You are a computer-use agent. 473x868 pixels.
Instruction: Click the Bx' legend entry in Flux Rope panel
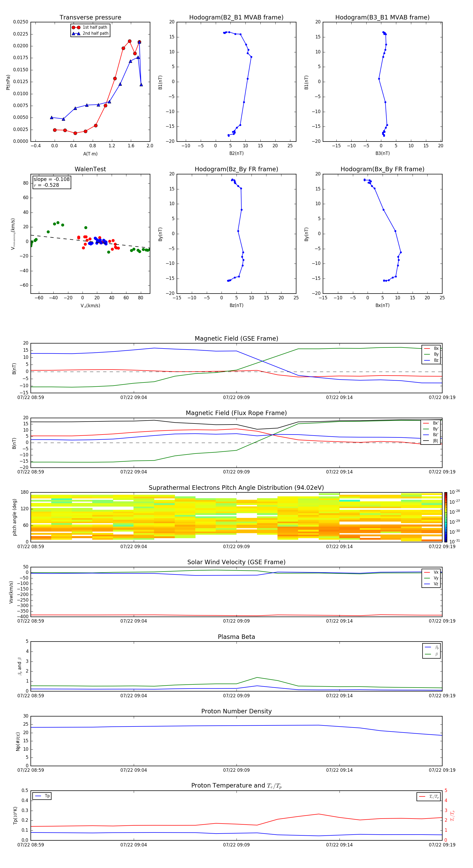tap(431, 423)
